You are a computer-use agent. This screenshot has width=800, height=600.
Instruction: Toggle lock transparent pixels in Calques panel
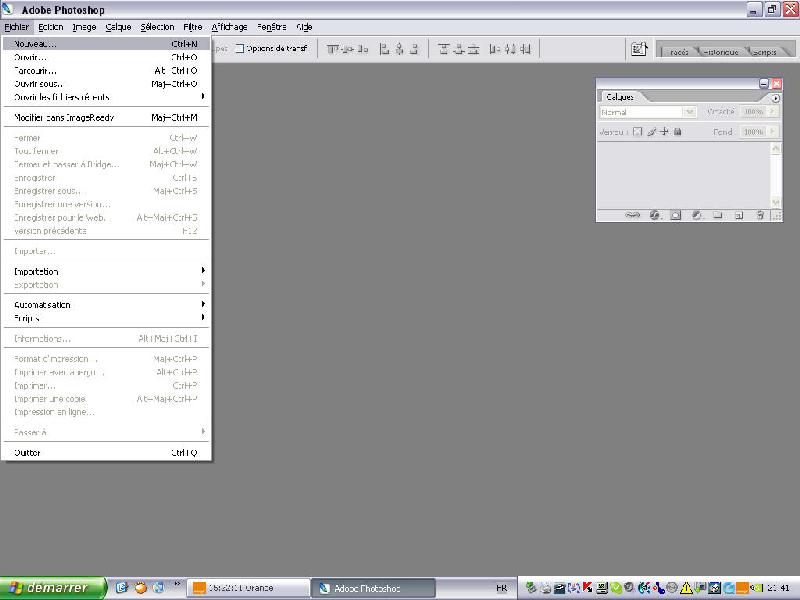click(637, 132)
